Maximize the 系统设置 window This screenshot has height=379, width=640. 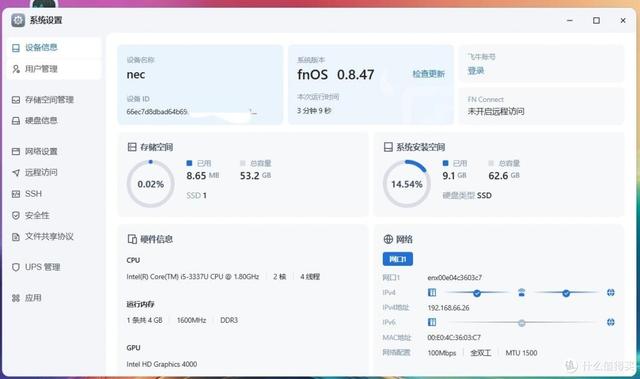click(x=596, y=20)
